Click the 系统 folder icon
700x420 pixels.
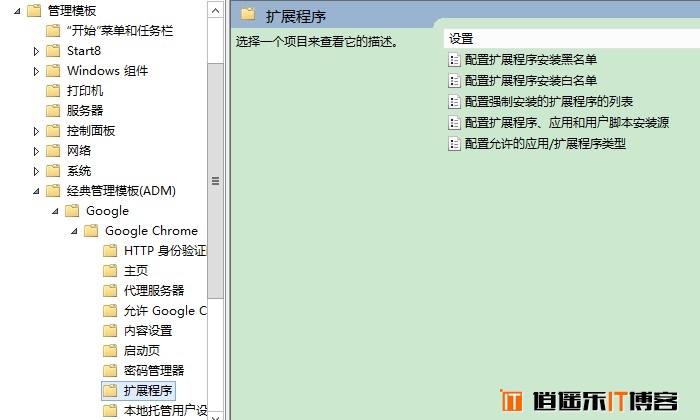pos(53,171)
